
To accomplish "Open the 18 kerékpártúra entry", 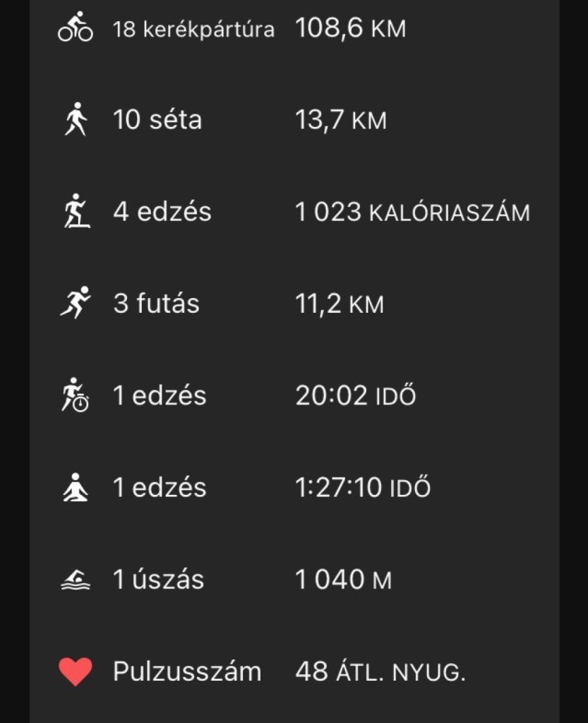I will (193, 30).
